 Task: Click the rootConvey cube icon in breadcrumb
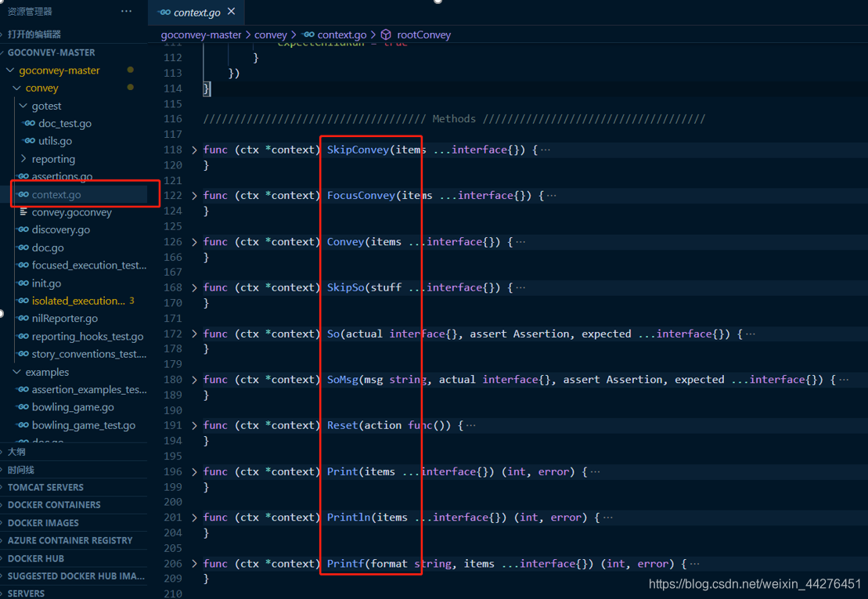(386, 35)
